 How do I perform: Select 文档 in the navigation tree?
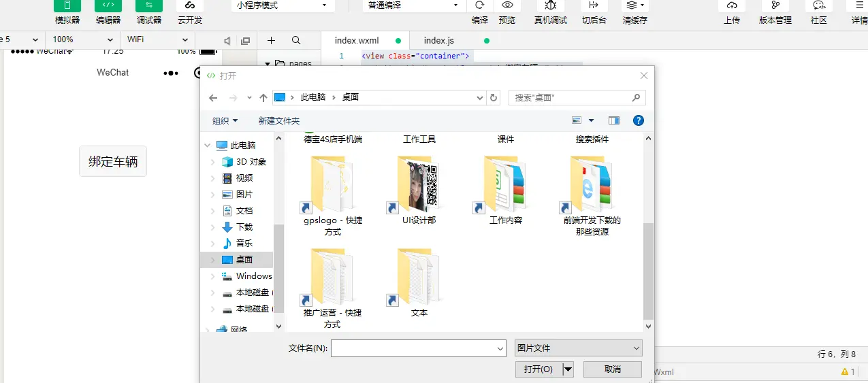[244, 211]
